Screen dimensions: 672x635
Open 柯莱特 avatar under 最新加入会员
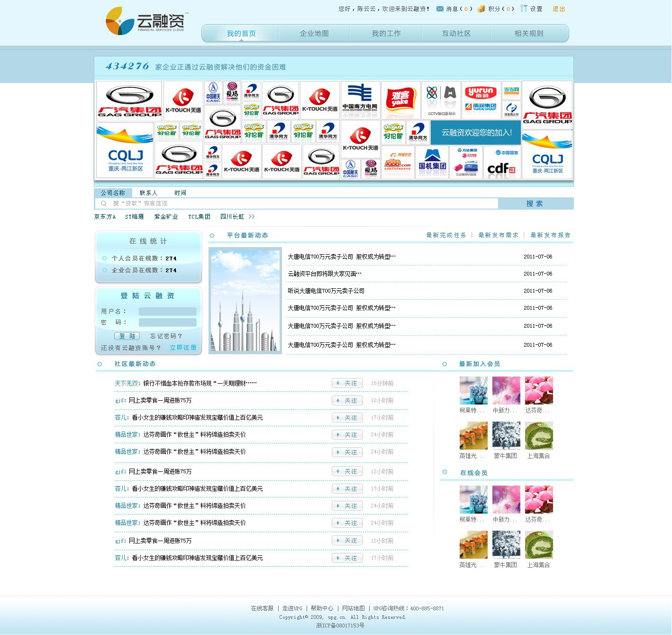pos(473,390)
